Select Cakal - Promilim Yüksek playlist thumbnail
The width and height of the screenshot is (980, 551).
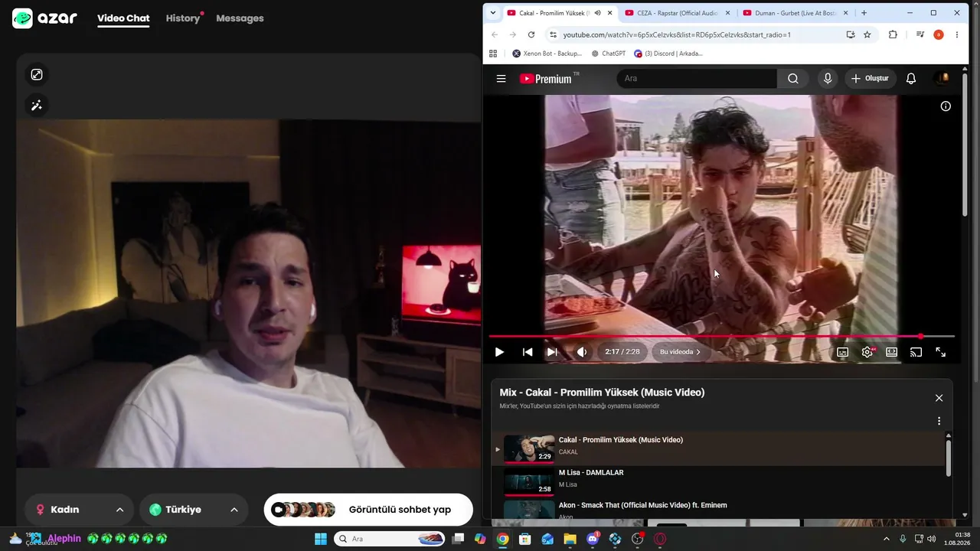(x=529, y=448)
